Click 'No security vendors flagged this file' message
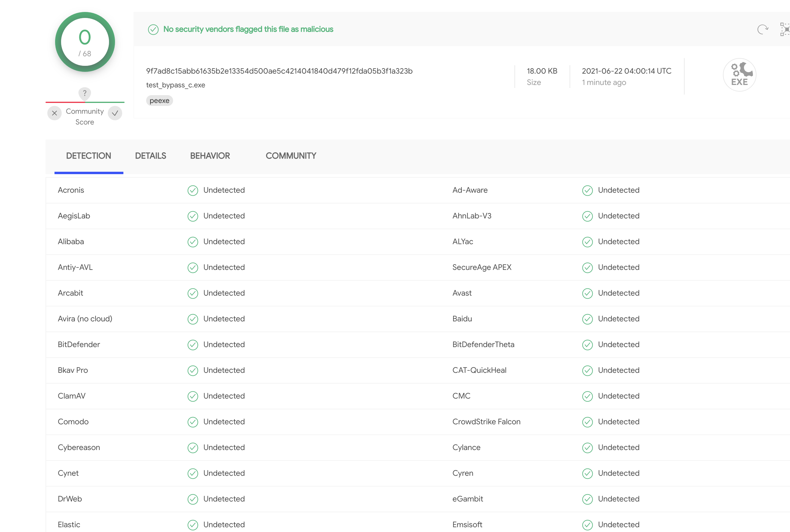This screenshot has height=532, width=790. tap(248, 29)
